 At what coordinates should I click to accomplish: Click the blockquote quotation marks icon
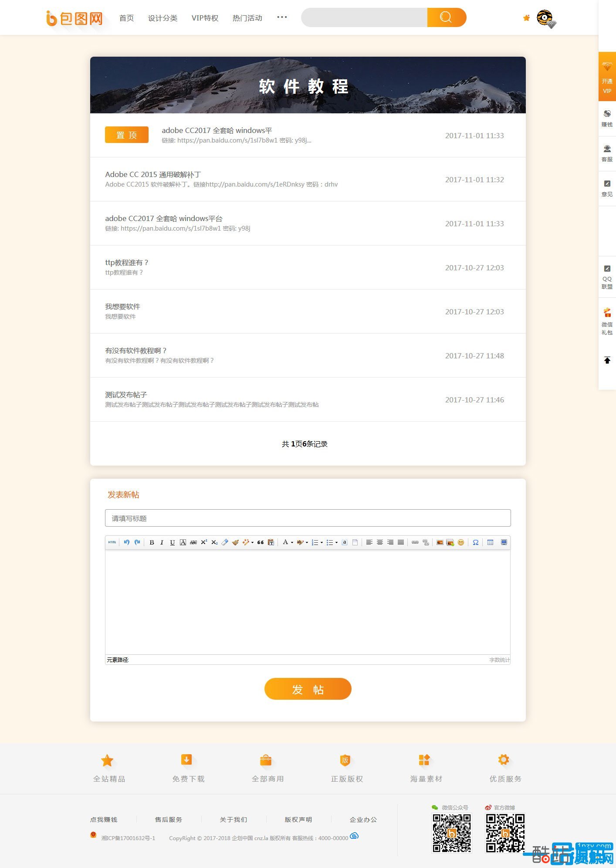point(260,542)
